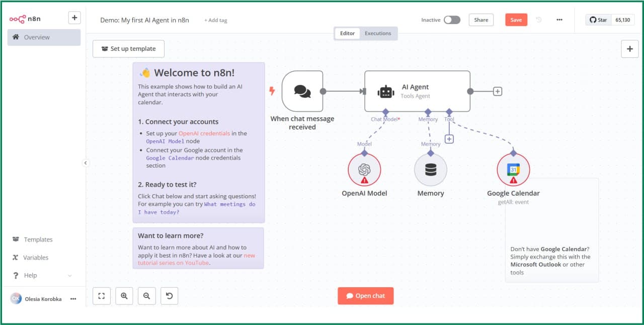This screenshot has height=325, width=644.
Task: Collapse the left sidebar
Action: (86, 162)
